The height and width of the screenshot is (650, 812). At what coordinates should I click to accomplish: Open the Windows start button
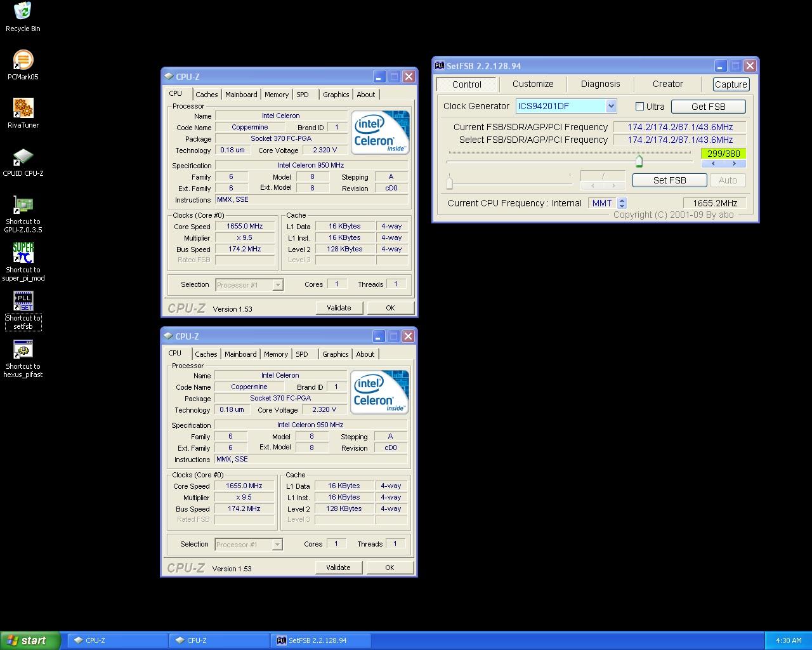(30, 640)
